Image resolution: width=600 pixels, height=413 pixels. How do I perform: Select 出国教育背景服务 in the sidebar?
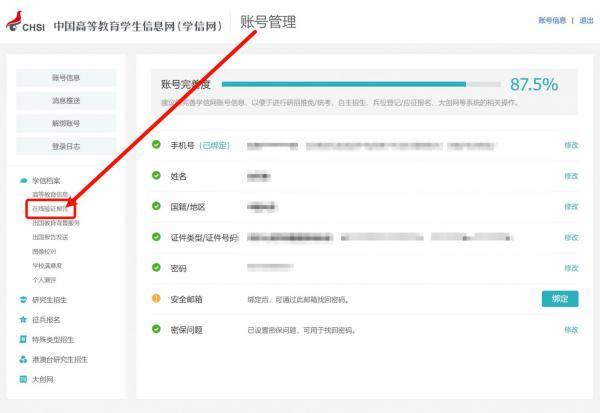(56, 223)
